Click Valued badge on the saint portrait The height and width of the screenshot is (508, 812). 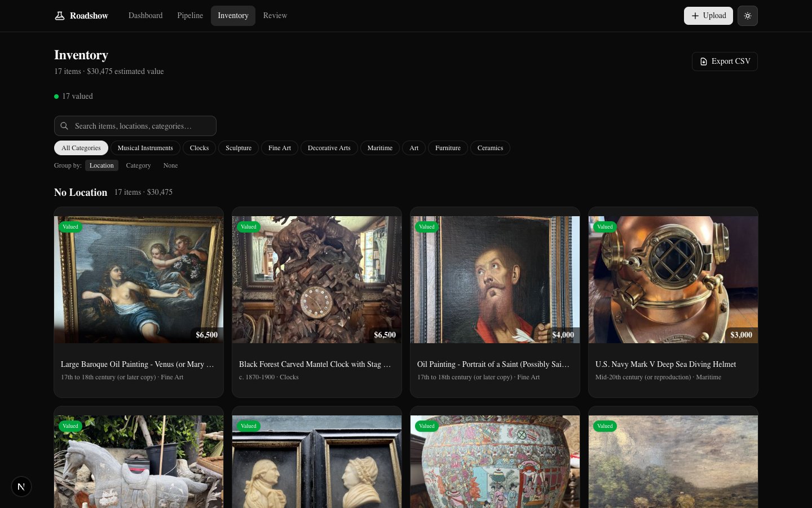tap(427, 227)
